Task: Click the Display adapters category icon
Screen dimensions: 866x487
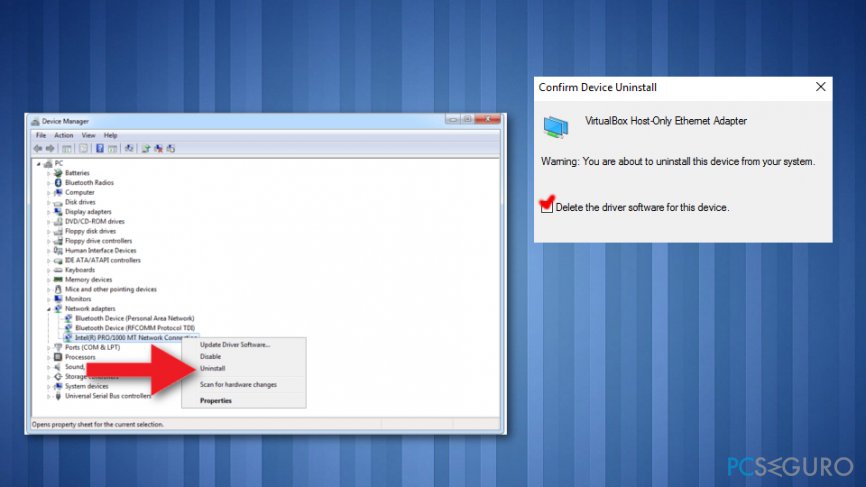Action: pyautogui.click(x=58, y=211)
